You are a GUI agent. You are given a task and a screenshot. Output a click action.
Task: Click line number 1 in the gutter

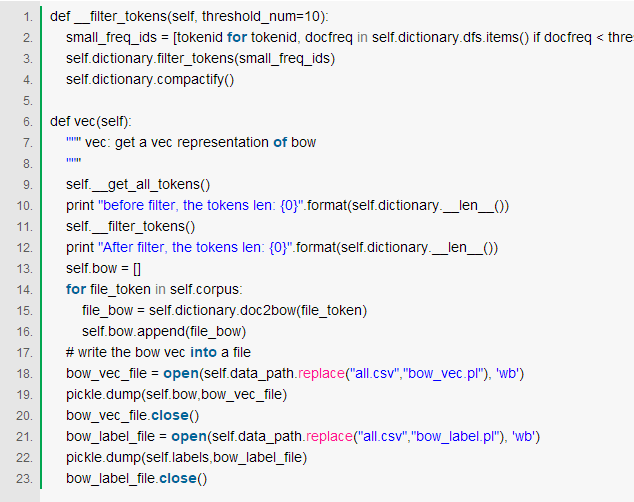[x=27, y=16]
